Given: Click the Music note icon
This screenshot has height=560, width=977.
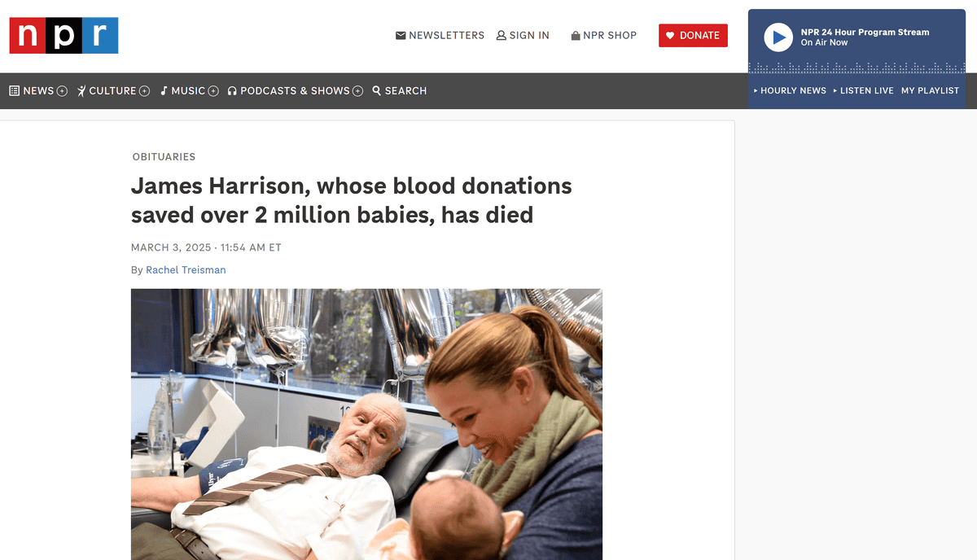Looking at the screenshot, I should 164,90.
